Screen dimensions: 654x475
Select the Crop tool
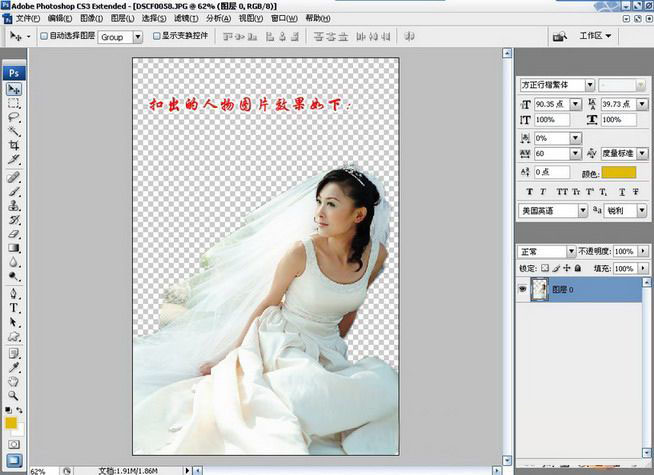point(15,145)
